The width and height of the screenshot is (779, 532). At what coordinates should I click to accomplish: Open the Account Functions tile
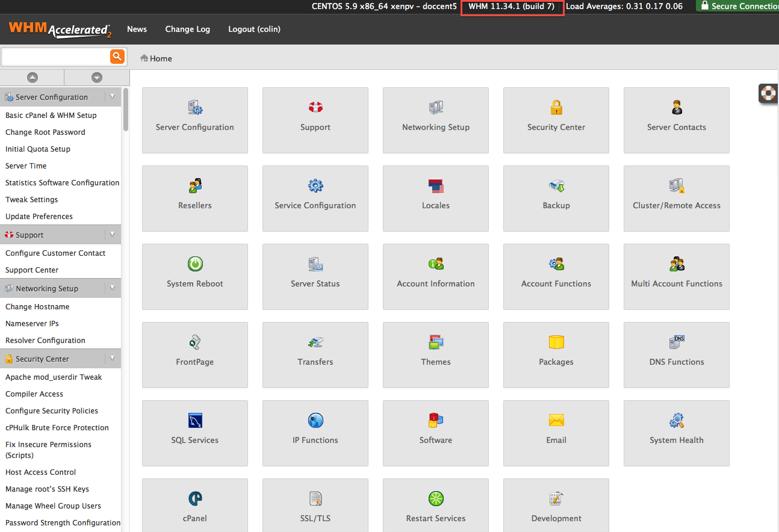pos(556,277)
